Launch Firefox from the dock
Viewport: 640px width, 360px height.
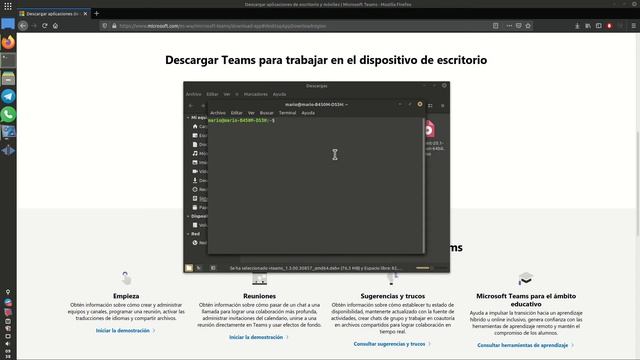(8, 42)
